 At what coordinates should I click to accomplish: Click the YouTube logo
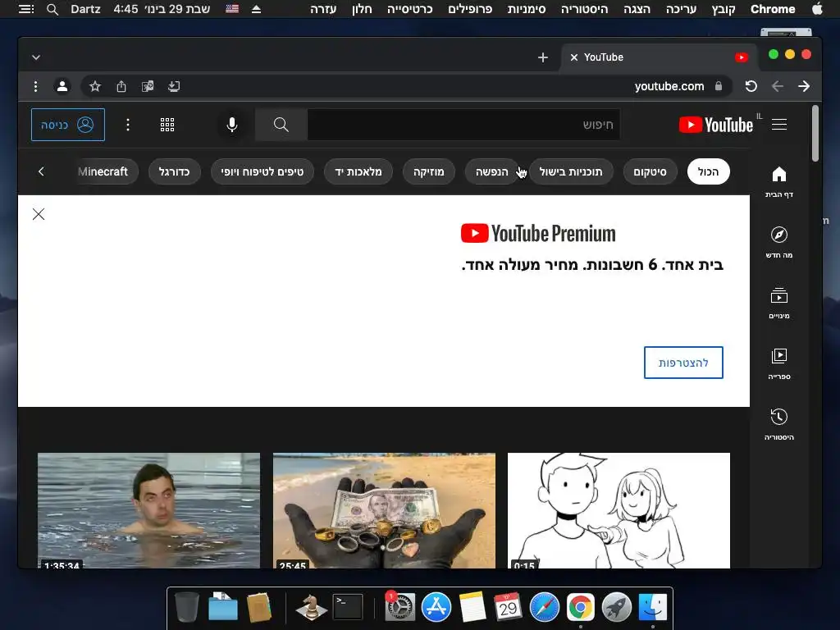[x=715, y=125]
